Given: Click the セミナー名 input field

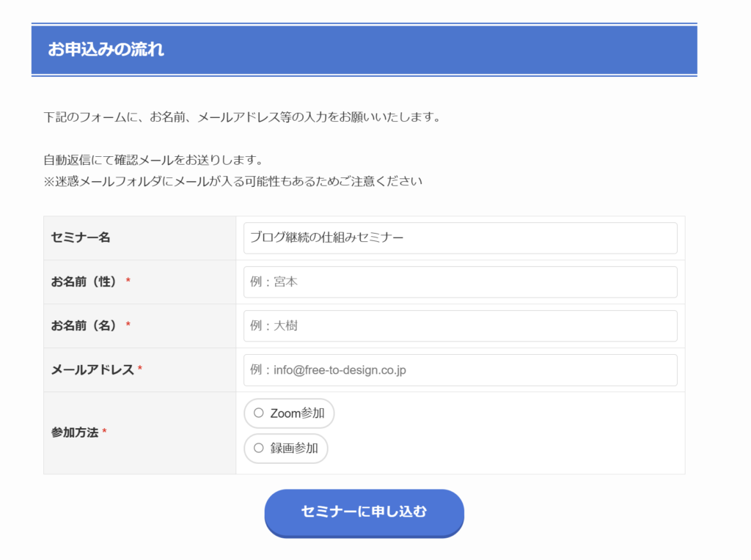Looking at the screenshot, I should (x=460, y=238).
